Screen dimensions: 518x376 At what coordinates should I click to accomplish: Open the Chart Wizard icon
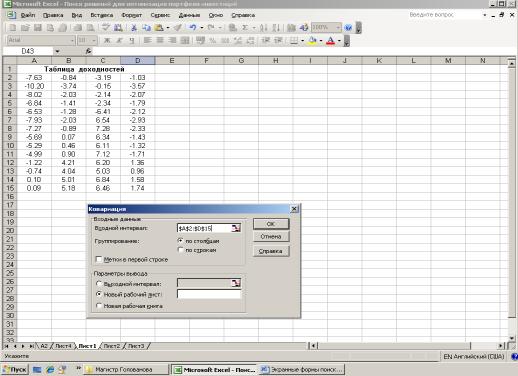pos(291,28)
